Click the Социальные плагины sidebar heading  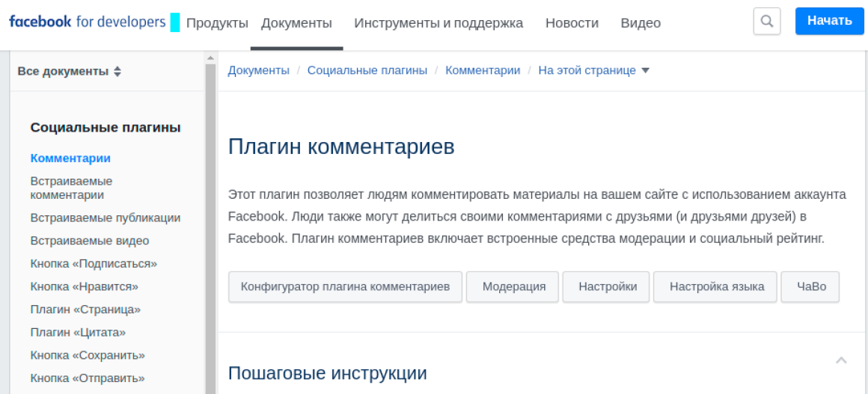click(x=106, y=128)
